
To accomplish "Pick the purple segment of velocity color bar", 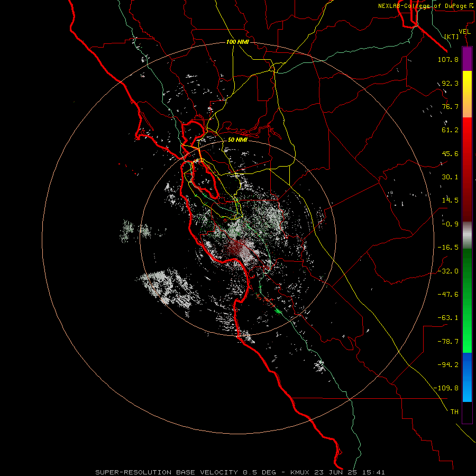I will pyautogui.click(x=467, y=59).
